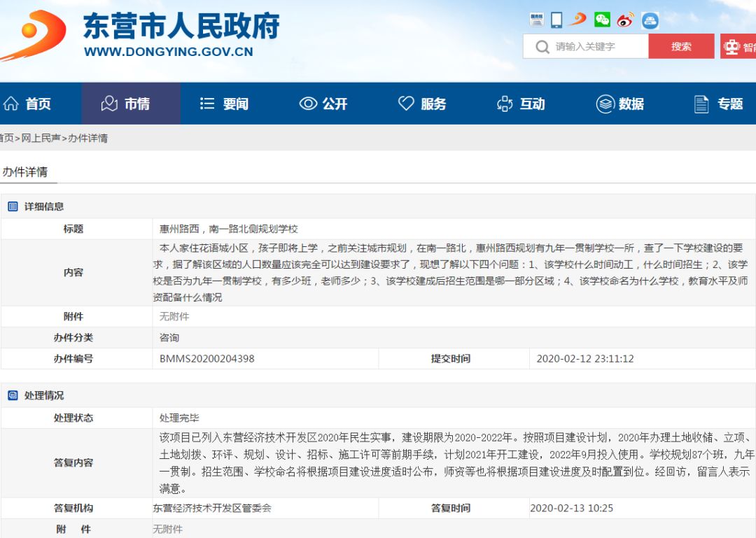This screenshot has width=756, height=538.
Task: Click the 无附件 value in 处理情况 section
Action: pos(168,530)
